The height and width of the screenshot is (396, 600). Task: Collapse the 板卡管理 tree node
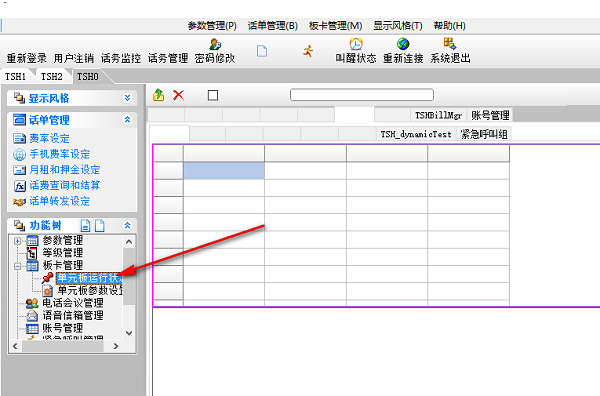[17, 266]
